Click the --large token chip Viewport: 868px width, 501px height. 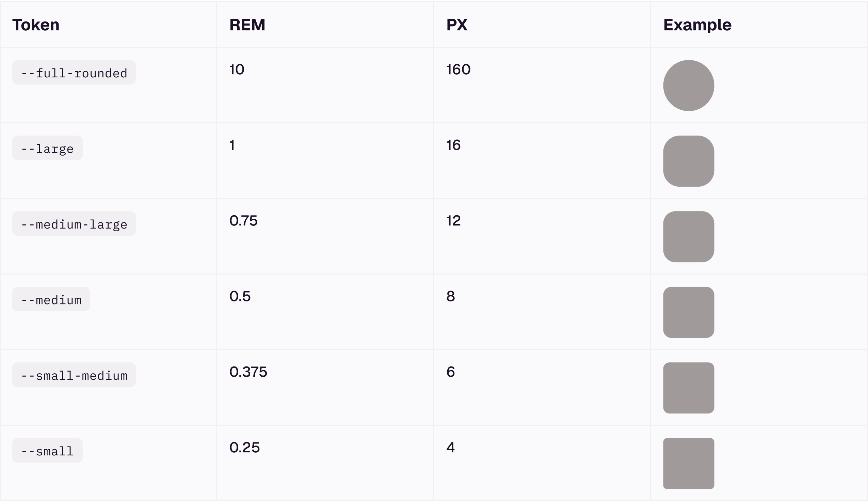click(x=47, y=148)
